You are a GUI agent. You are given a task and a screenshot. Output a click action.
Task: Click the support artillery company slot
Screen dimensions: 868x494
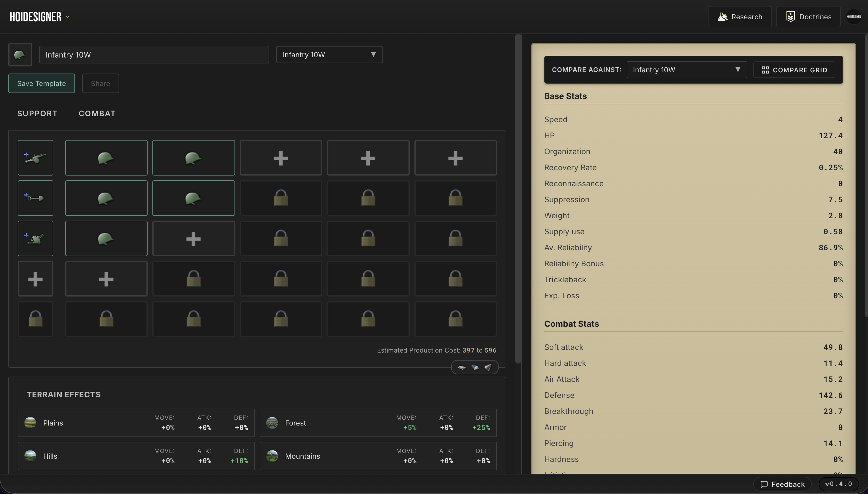35,158
